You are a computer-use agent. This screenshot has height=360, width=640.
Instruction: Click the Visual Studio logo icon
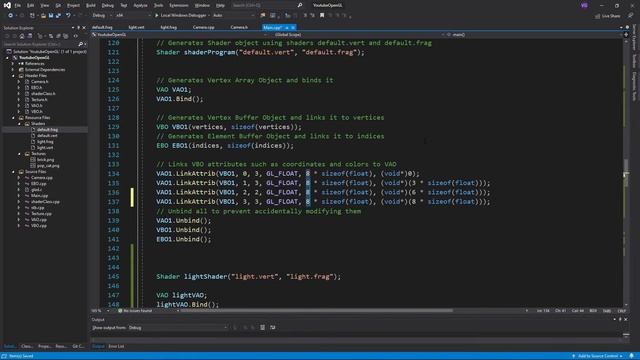click(x=7, y=5)
